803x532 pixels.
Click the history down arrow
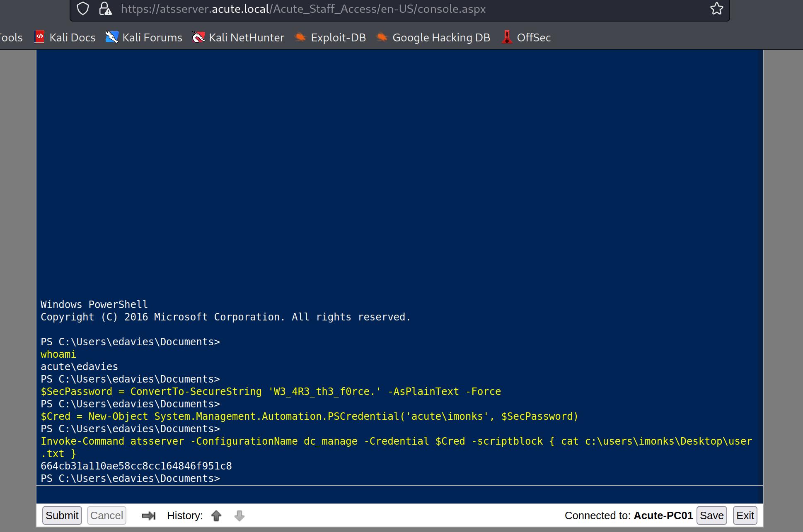coord(239,515)
